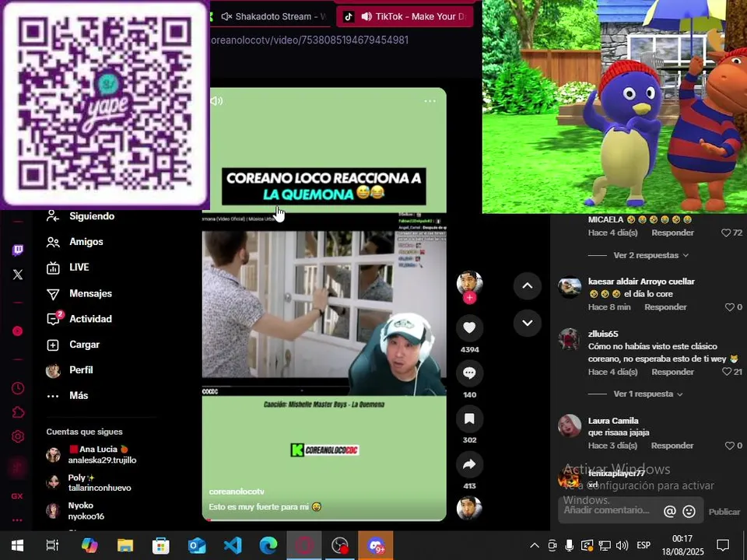Screen dimensions: 747x560
Task: Save video with the bookmark icon
Action: pos(469,418)
